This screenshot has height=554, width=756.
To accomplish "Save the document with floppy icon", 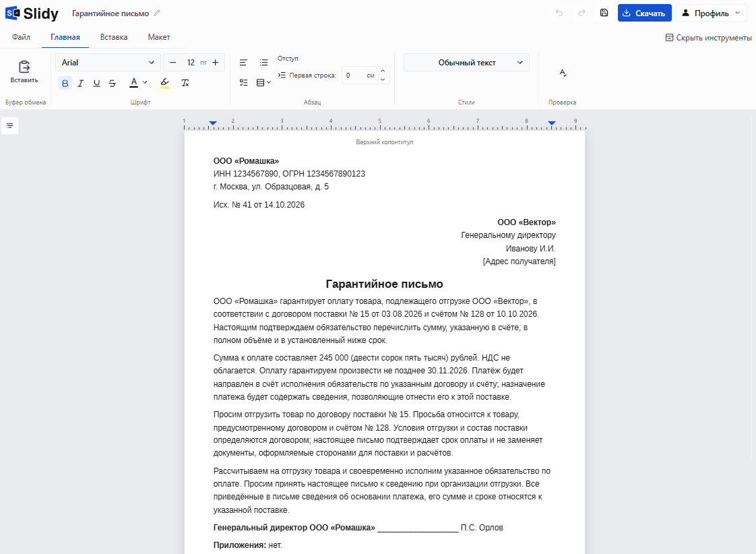I will coord(604,13).
